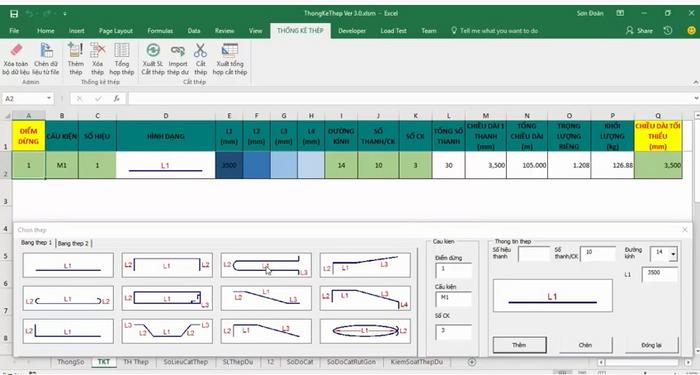Click the Cấu kiện input field

(454, 299)
